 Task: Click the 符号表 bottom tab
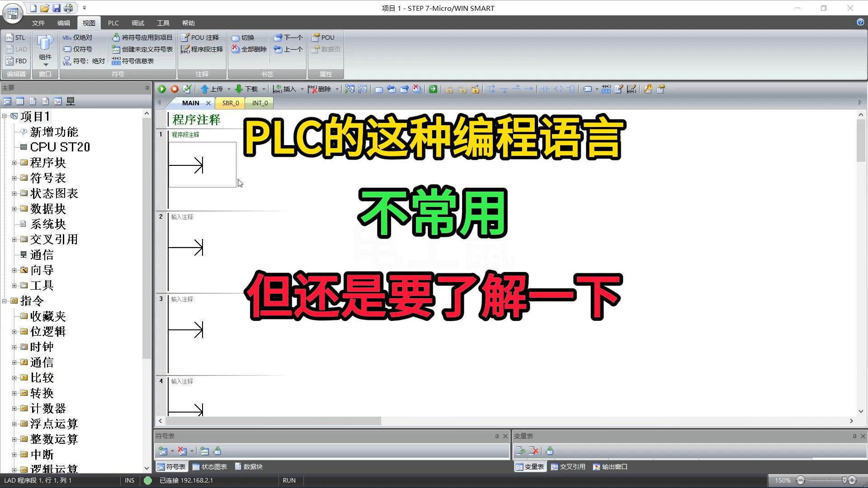tap(171, 467)
